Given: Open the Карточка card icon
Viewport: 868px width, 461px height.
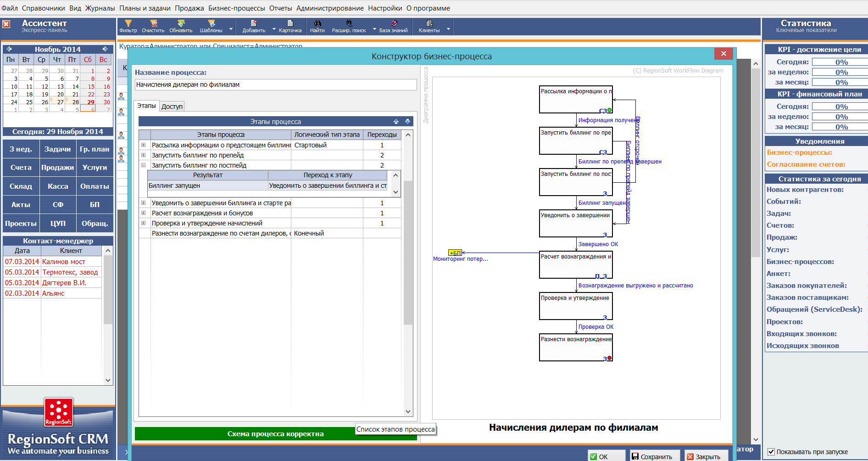Looking at the screenshot, I should 290,23.
